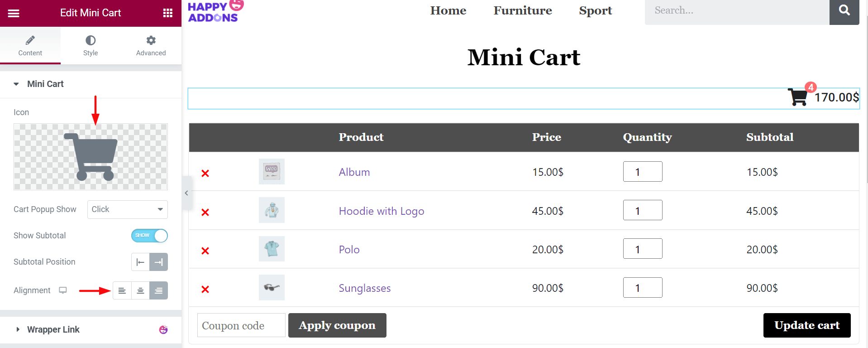This screenshot has height=348, width=868.
Task: Open responsive device selector for Alignment
Action: (63, 290)
